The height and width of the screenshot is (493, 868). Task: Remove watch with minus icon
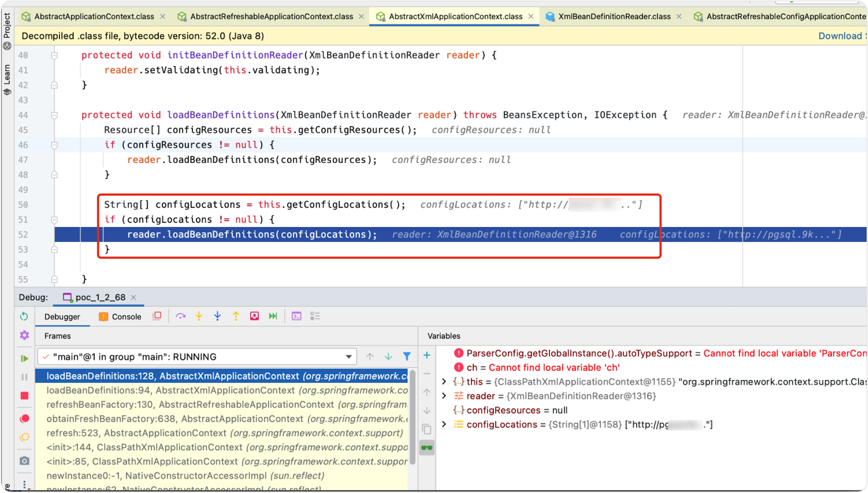point(427,374)
